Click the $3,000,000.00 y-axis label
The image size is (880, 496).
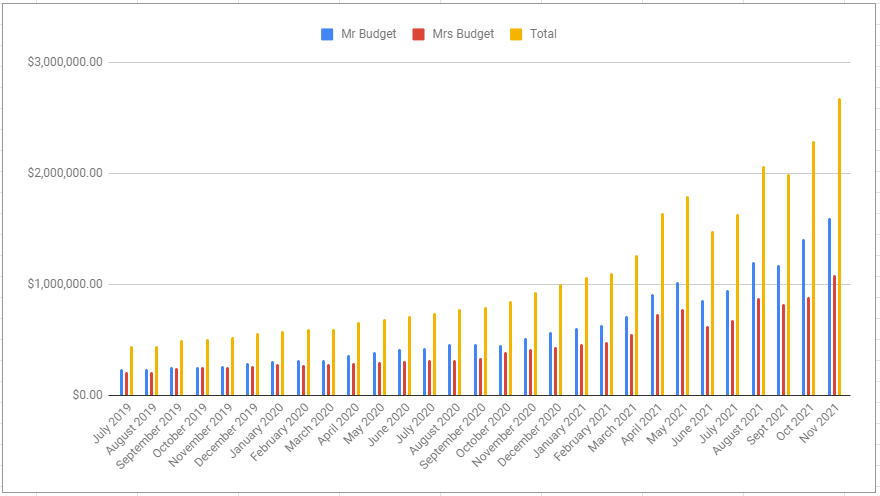point(66,62)
